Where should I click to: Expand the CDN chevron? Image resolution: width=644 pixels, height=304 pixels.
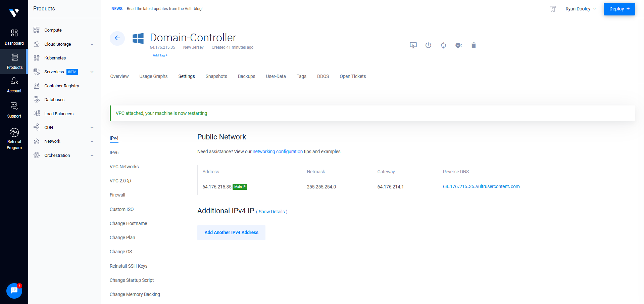[x=92, y=128]
